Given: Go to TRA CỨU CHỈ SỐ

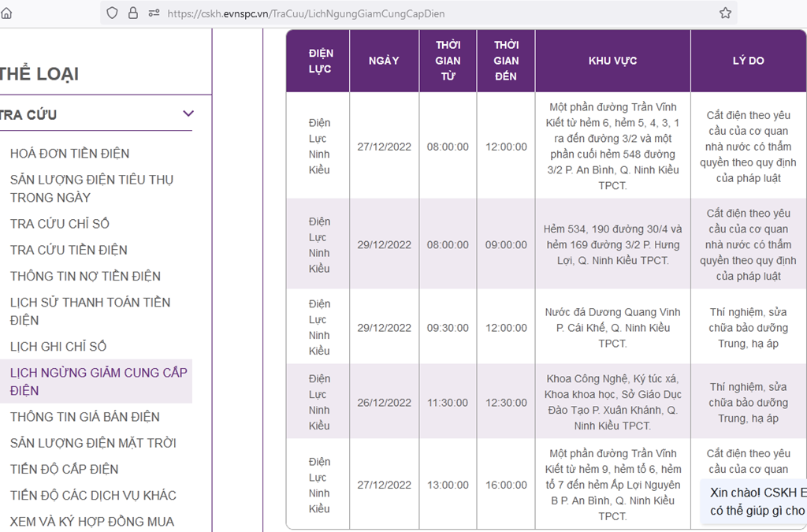Looking at the screenshot, I should click(59, 224).
